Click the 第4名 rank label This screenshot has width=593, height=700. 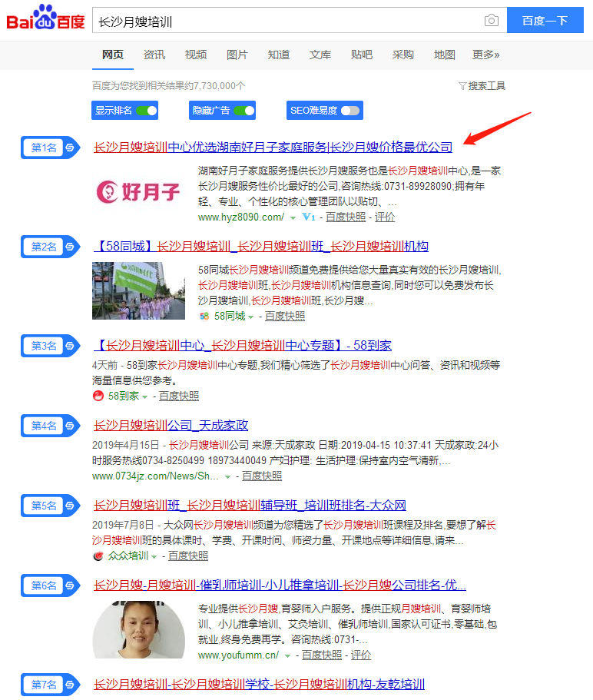(44, 426)
